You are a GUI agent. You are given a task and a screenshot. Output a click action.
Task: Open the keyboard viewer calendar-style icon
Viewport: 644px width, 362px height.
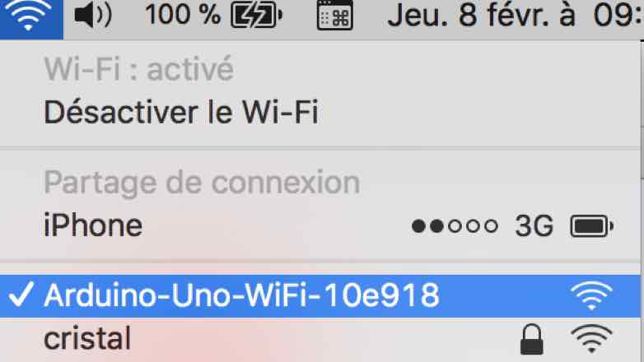point(334,15)
